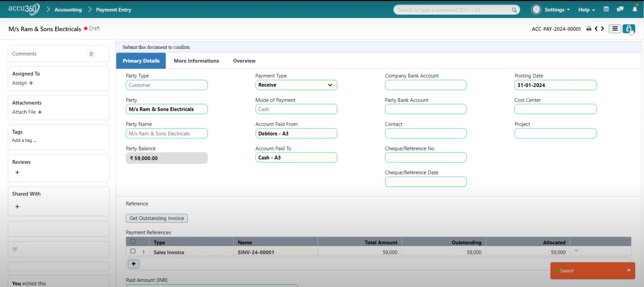Open the hamburger menu button
644x287 pixels.
[x=615, y=29]
